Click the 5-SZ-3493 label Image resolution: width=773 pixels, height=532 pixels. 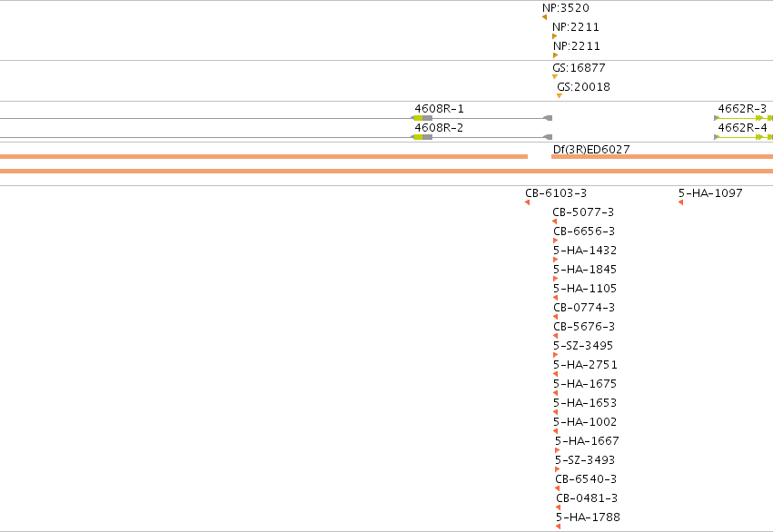coord(585,460)
